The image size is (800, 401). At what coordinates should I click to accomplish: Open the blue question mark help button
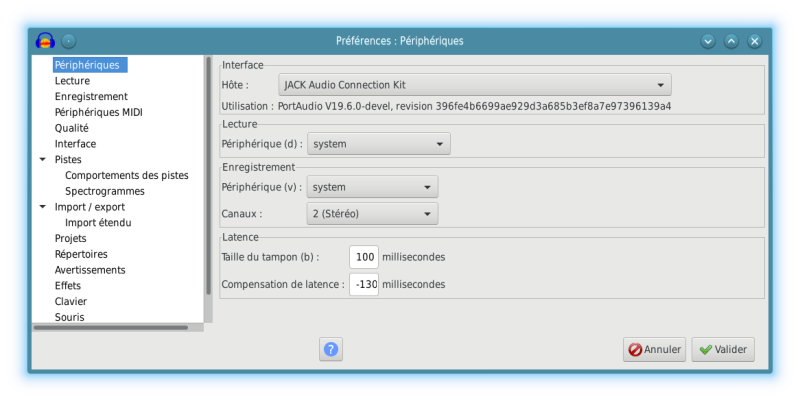click(x=331, y=349)
